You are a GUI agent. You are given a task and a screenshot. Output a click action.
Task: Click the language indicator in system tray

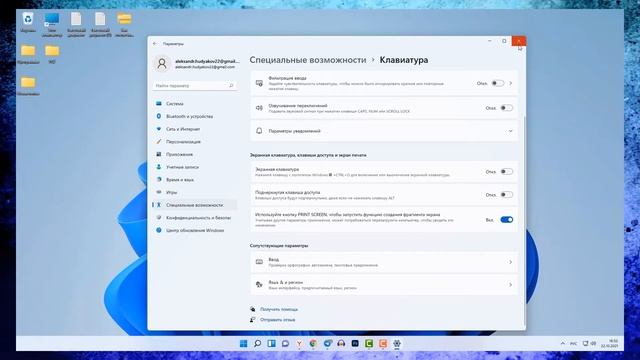coord(573,344)
